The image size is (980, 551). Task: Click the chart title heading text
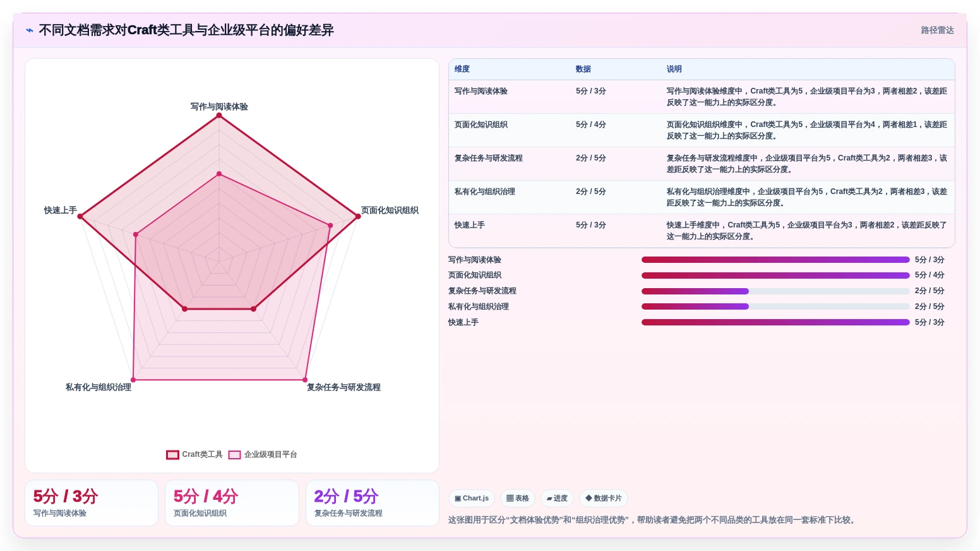point(186,30)
